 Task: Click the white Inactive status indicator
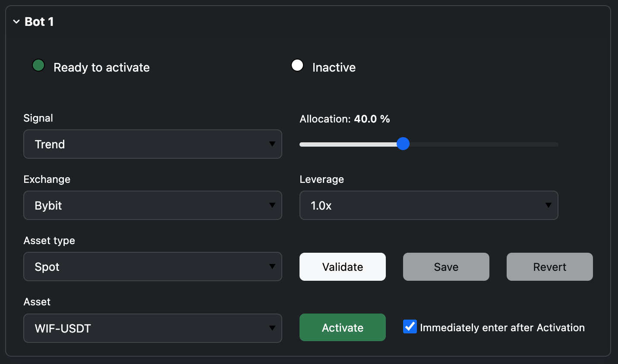click(297, 66)
